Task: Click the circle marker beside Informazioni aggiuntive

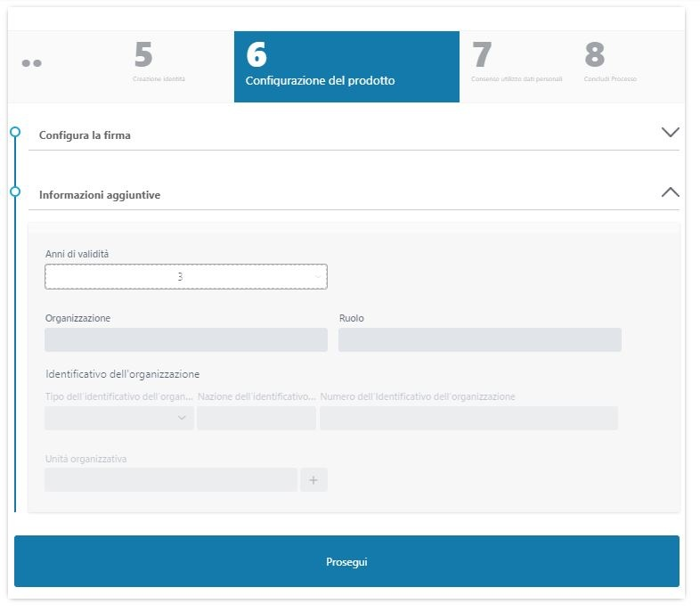Action: click(x=14, y=192)
